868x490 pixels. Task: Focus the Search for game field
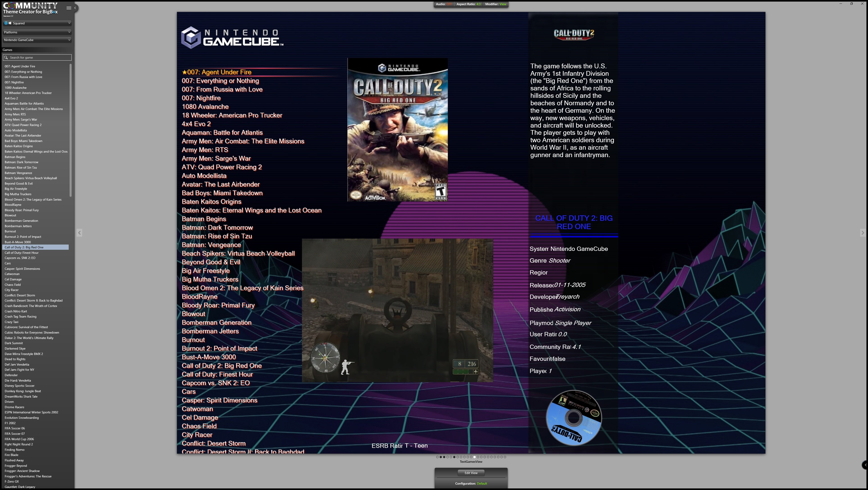(x=37, y=57)
